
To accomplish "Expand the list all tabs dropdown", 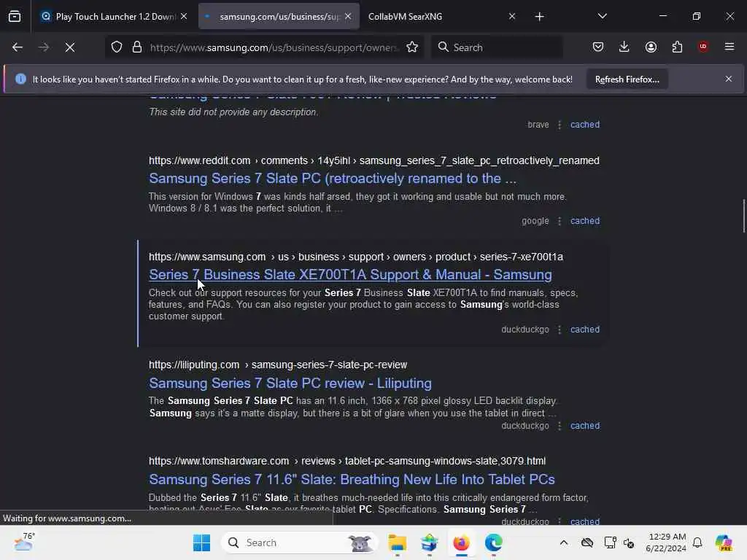I will [x=602, y=16].
